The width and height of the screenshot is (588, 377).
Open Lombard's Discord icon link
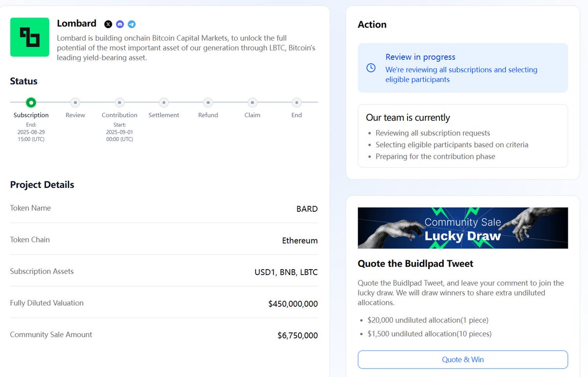(120, 25)
